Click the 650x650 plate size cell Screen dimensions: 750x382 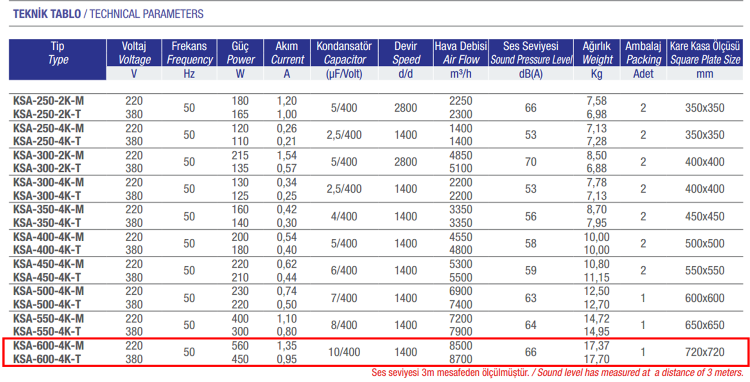click(x=705, y=325)
